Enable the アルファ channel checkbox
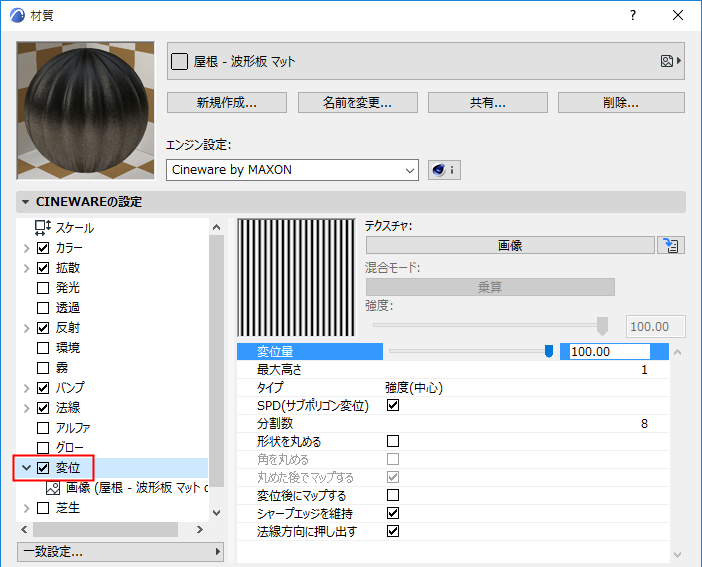This screenshot has width=702, height=567. (43, 428)
